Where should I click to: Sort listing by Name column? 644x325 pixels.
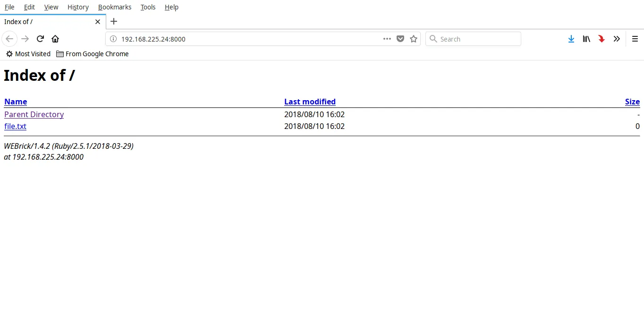tap(16, 102)
